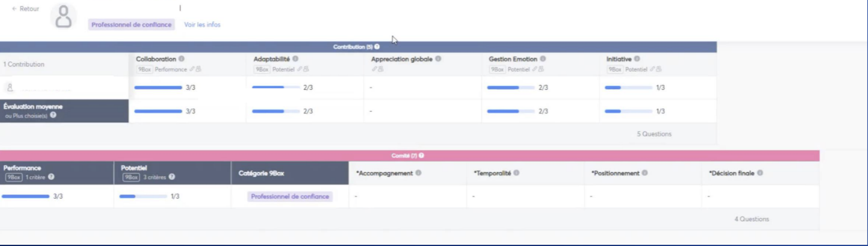The height and width of the screenshot is (246, 868).
Task: Click the Positionnement empty answer cell
Action: click(x=643, y=197)
